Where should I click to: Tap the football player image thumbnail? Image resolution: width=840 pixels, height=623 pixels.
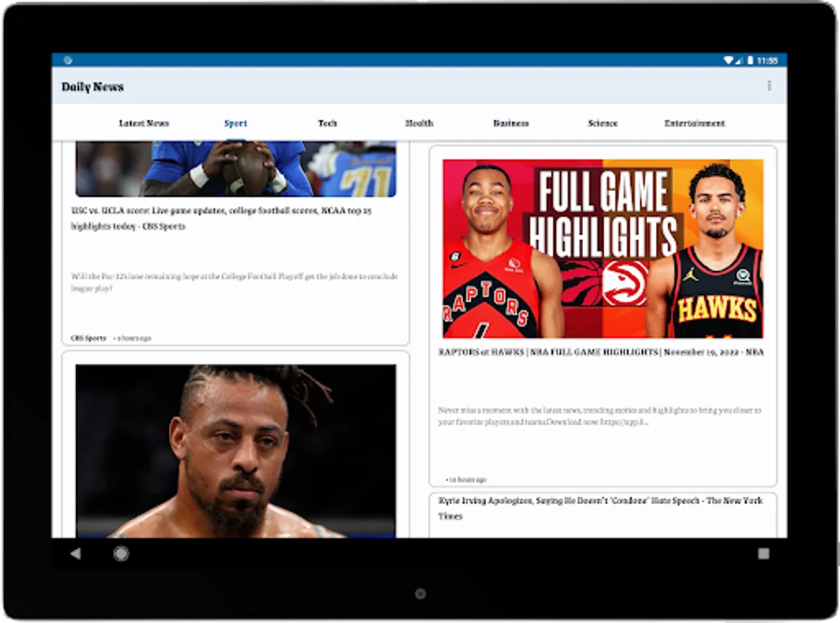(x=236, y=169)
